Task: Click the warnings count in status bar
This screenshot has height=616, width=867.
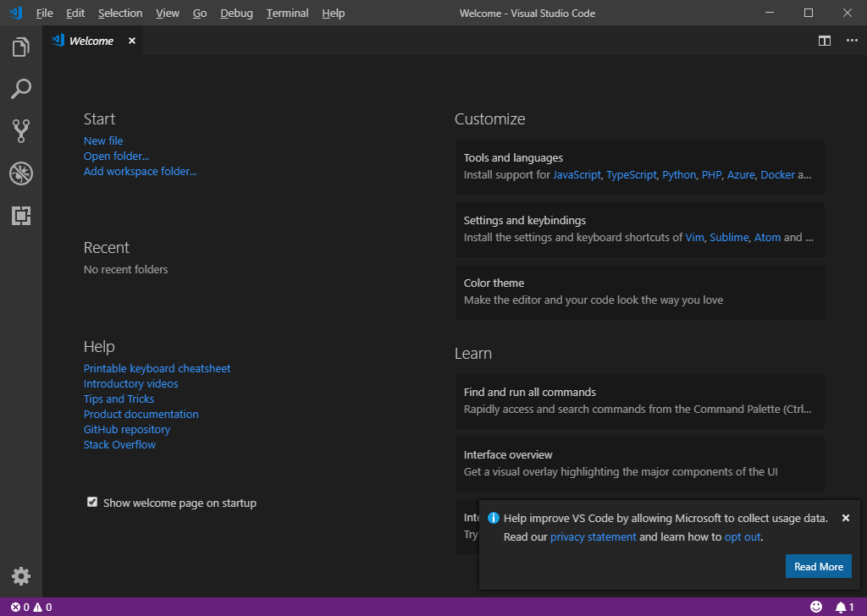Action: coord(42,608)
